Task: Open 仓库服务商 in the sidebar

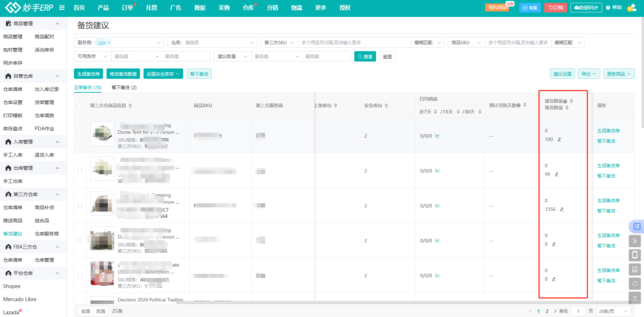Action: (x=47, y=234)
